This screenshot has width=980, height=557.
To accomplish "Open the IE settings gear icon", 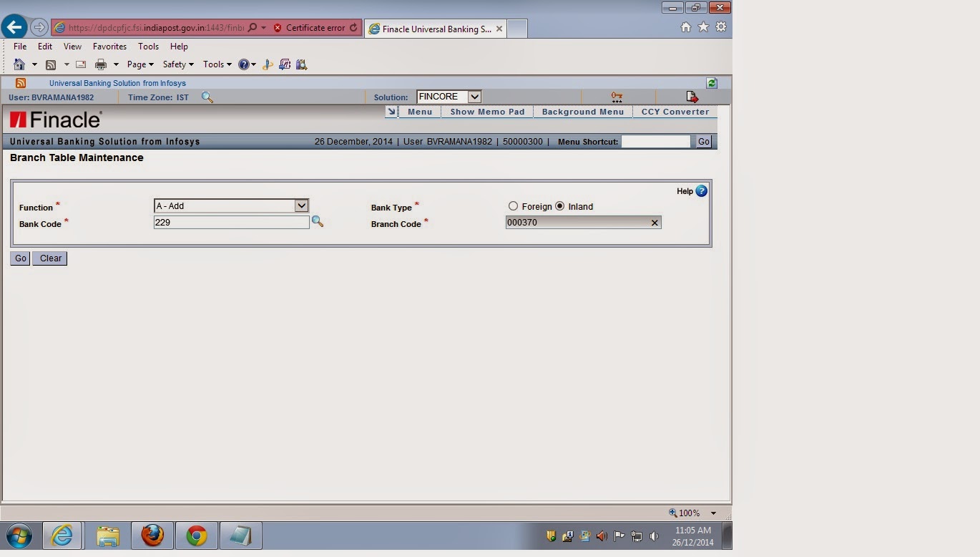I will (x=721, y=27).
